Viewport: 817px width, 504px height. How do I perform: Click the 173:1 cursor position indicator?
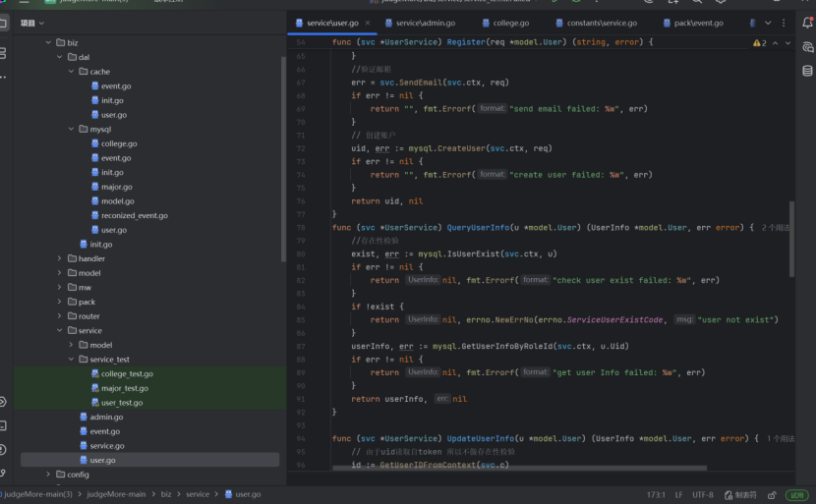pos(656,494)
